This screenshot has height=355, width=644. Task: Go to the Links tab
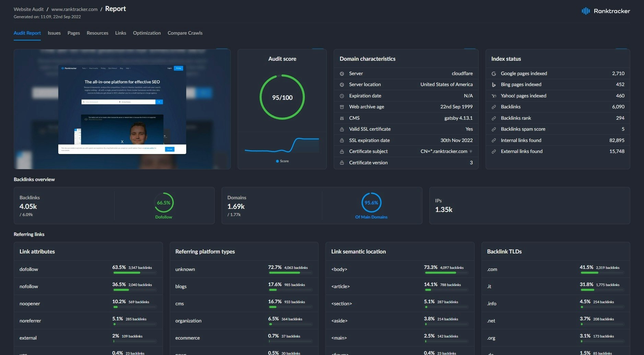click(121, 33)
